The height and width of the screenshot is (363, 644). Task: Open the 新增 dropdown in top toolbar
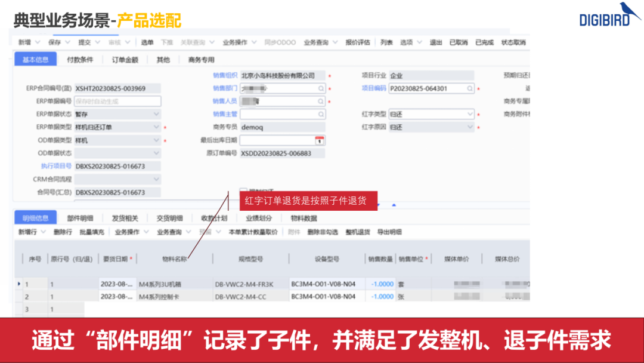pyautogui.click(x=38, y=42)
